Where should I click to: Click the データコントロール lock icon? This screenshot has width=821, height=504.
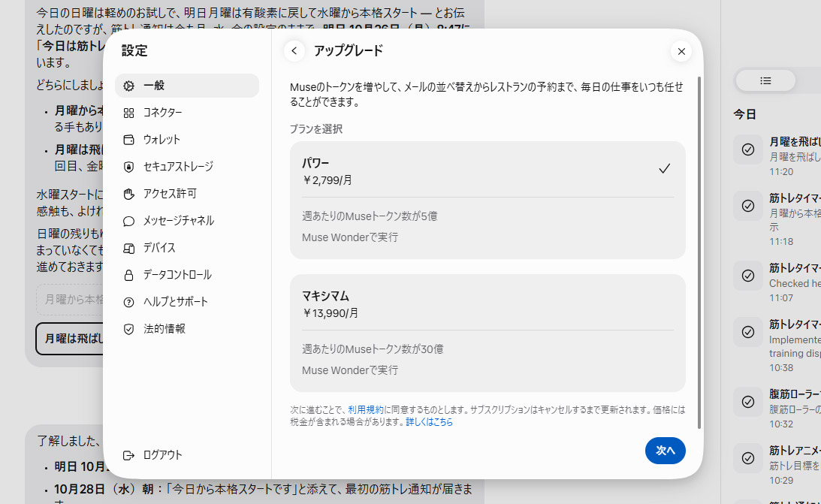tap(128, 276)
